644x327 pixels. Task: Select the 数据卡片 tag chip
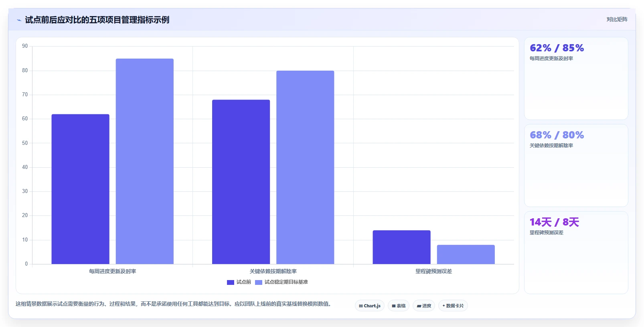tap(453, 306)
